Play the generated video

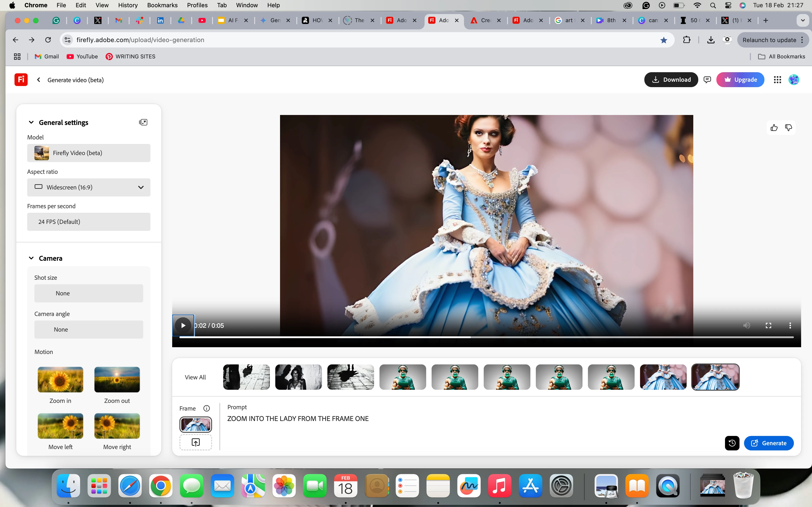pos(183,326)
